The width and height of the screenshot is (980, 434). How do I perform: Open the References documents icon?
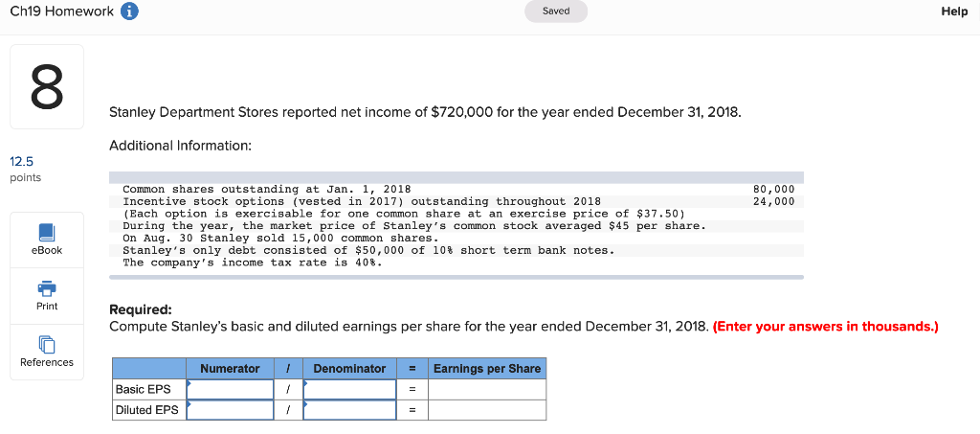(46, 344)
